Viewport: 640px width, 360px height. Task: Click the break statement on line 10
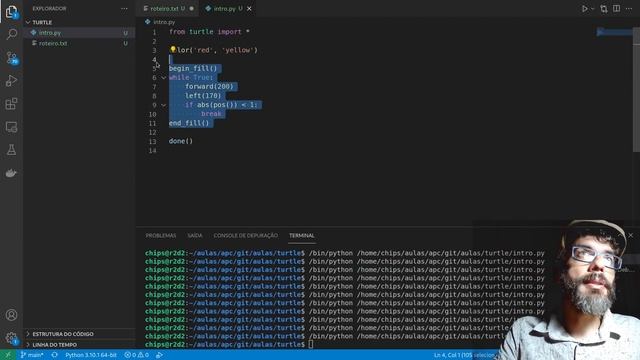pos(211,114)
